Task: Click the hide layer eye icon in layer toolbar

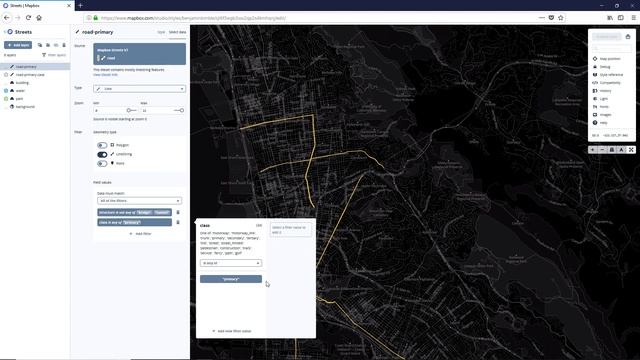Action: (56, 45)
